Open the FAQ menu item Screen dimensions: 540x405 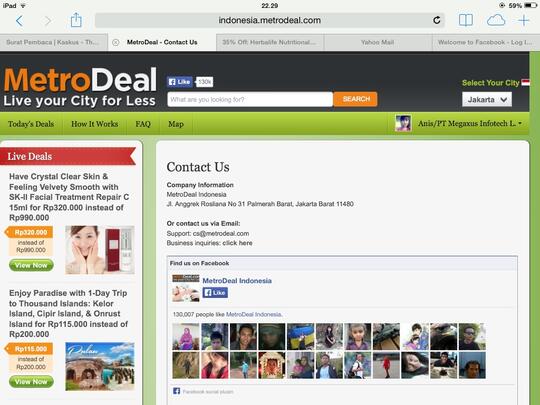pyautogui.click(x=143, y=124)
